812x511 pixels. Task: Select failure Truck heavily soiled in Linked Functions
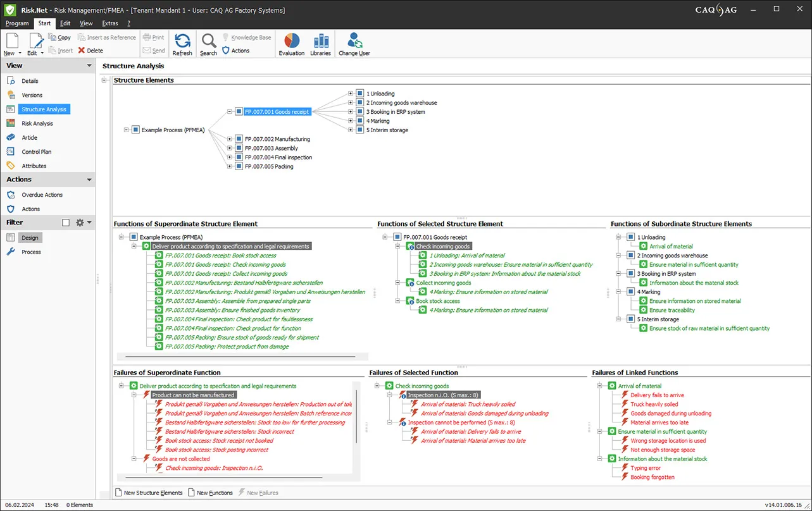[x=654, y=404]
